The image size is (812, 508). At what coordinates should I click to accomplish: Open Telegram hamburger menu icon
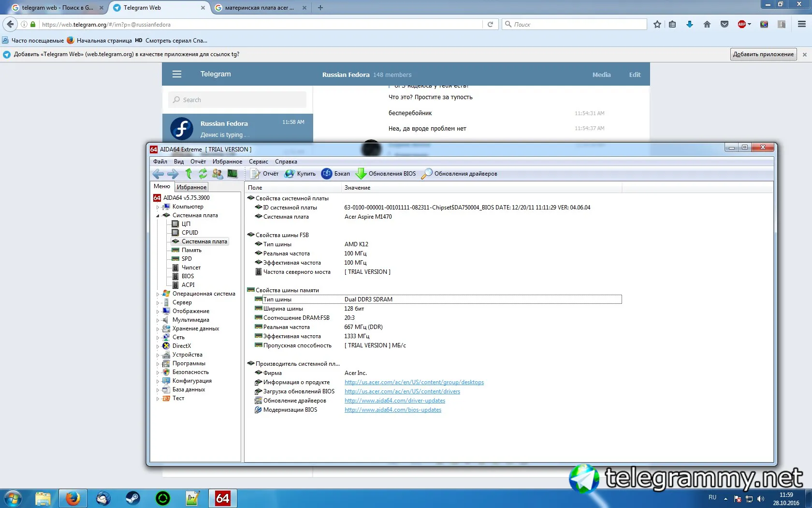point(177,74)
